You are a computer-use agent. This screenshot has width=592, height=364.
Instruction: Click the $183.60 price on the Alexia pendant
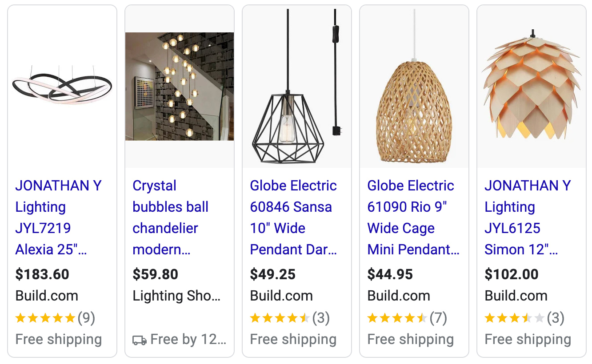(42, 274)
